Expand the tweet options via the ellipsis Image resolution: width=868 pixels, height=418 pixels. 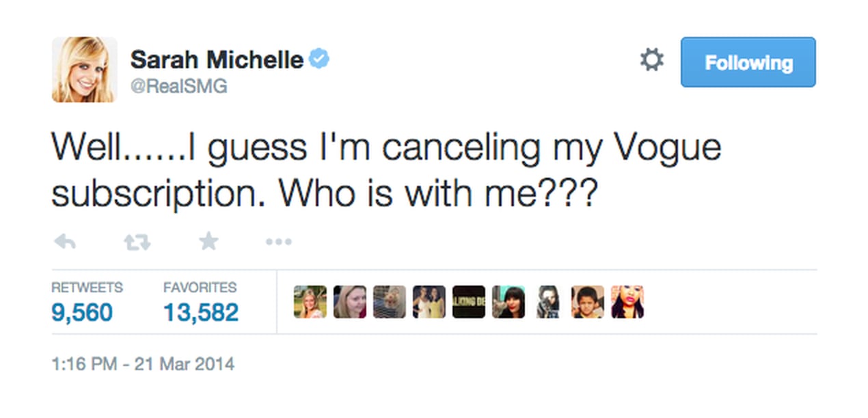click(278, 240)
